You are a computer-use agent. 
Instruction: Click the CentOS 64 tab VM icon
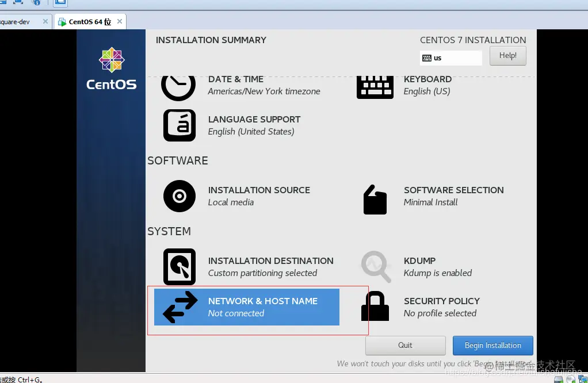pyautogui.click(x=62, y=22)
